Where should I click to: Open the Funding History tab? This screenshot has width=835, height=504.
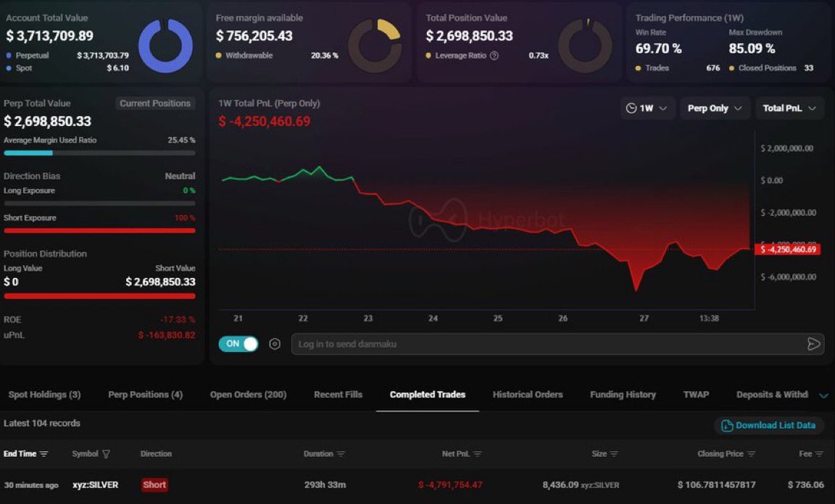point(623,395)
